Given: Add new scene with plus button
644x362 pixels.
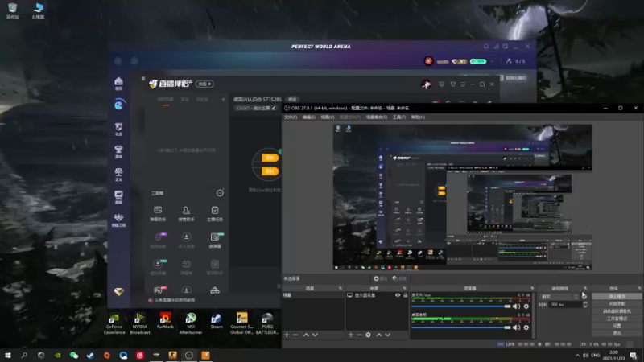Looking at the screenshot, I should 287,335.
